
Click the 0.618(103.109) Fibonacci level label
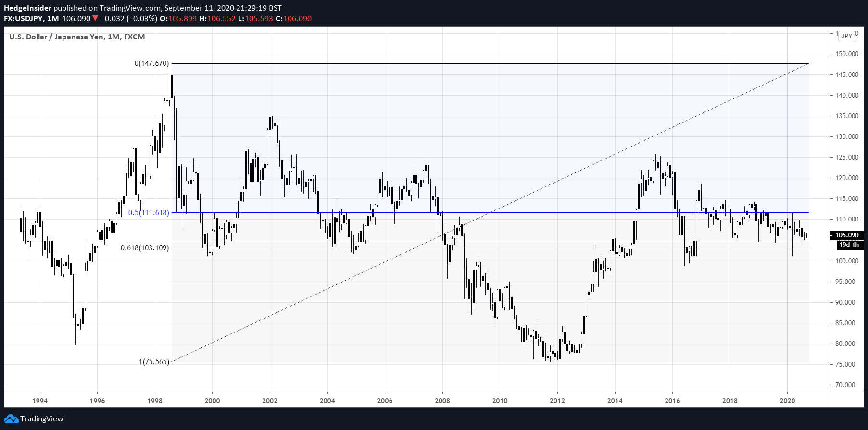145,248
